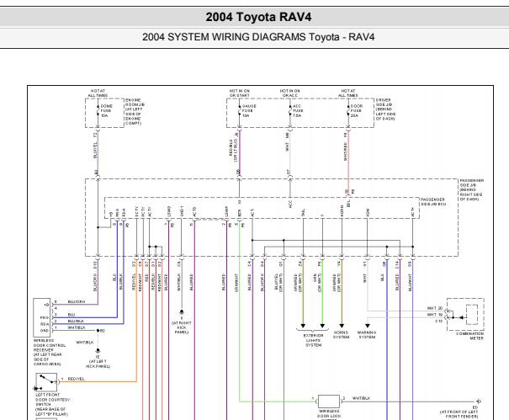Click the RED/YEL wire label at courtesy switch
Image resolution: width=509 pixels, height=420 pixels.
tap(77, 379)
